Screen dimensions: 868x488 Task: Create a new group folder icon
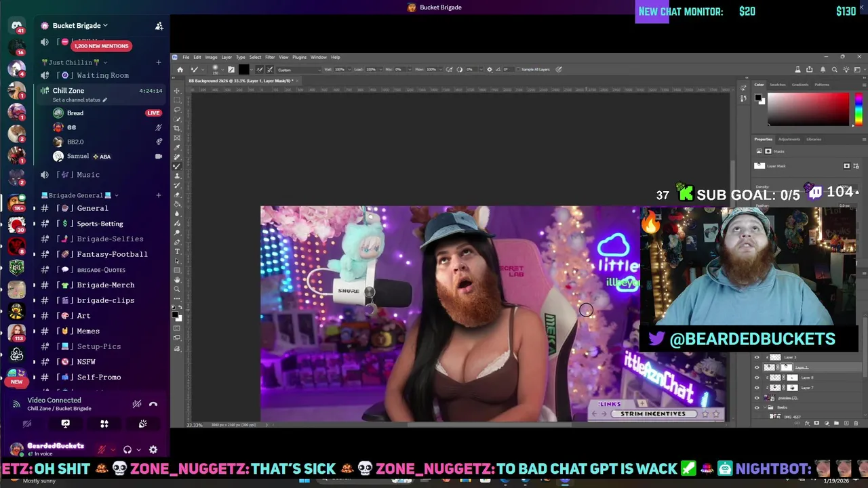(836, 423)
